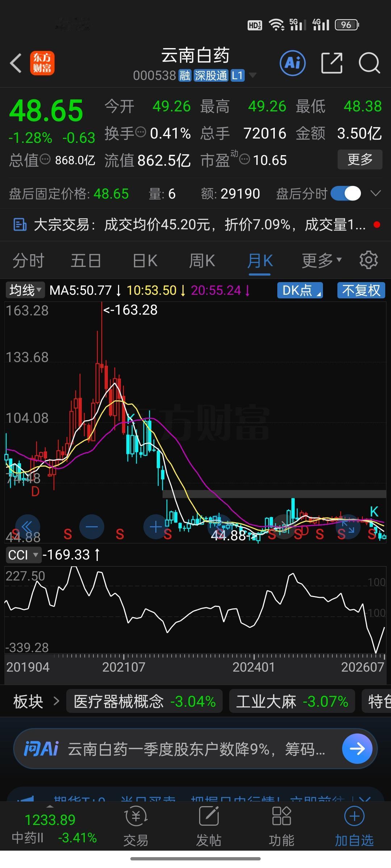Image resolution: width=391 pixels, height=868 pixels.
Task: Tap the 163.28 peak price marker
Action: [x=130, y=310]
